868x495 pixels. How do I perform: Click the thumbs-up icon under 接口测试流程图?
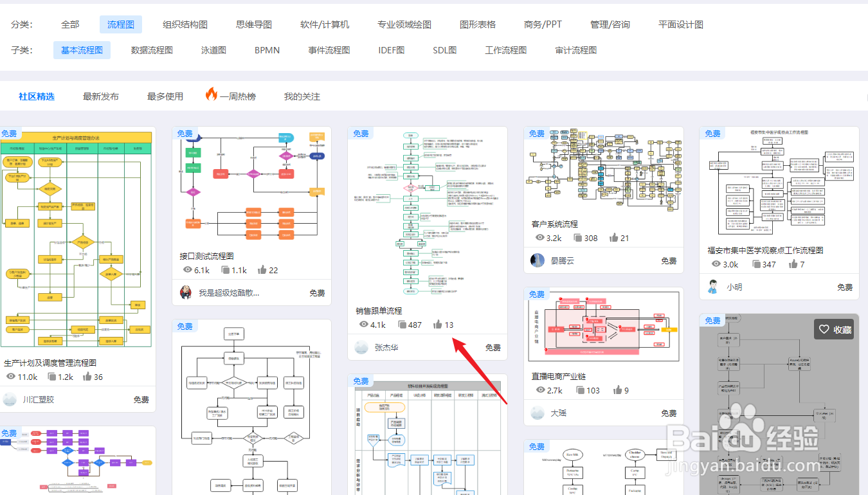pos(262,270)
